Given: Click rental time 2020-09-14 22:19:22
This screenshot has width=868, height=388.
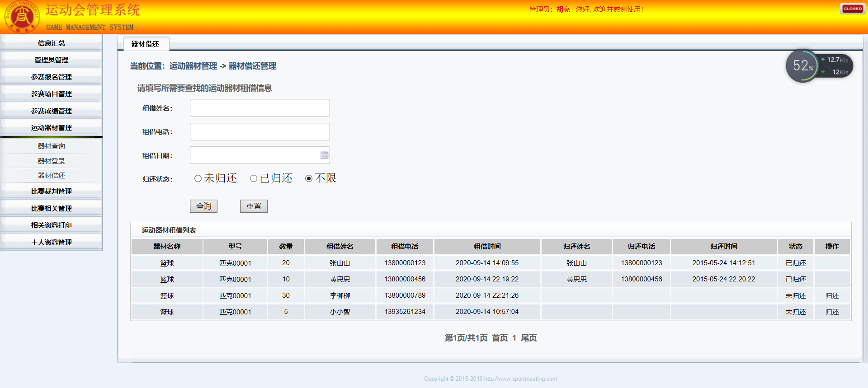Looking at the screenshot, I should pos(487,279).
